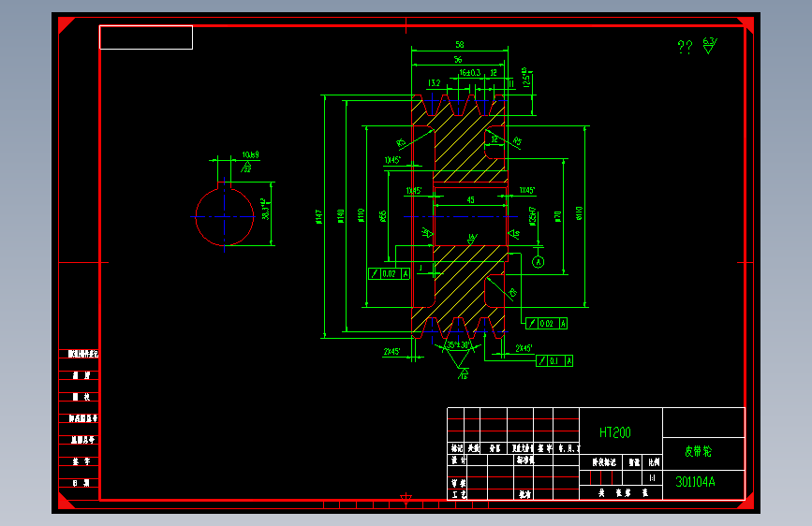Screen dimensions: 812x526
Task: Select the 'ø25H7' bore dimension text
Action: pos(532,216)
